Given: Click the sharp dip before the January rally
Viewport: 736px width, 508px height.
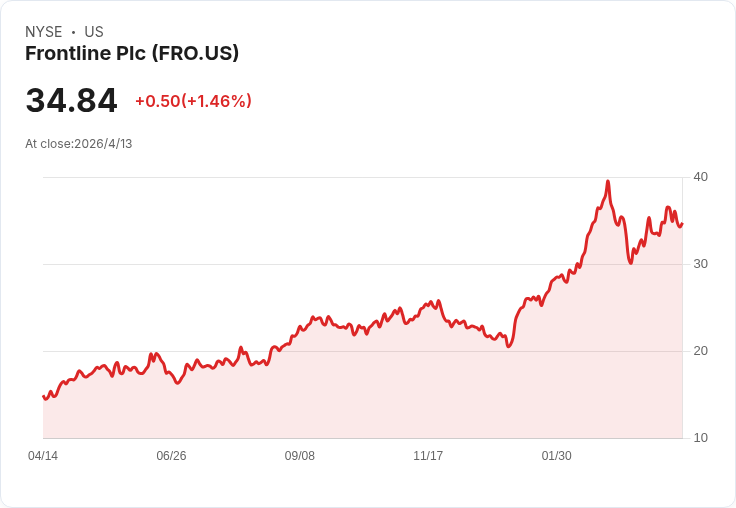Looking at the screenshot, I should 508,346.
